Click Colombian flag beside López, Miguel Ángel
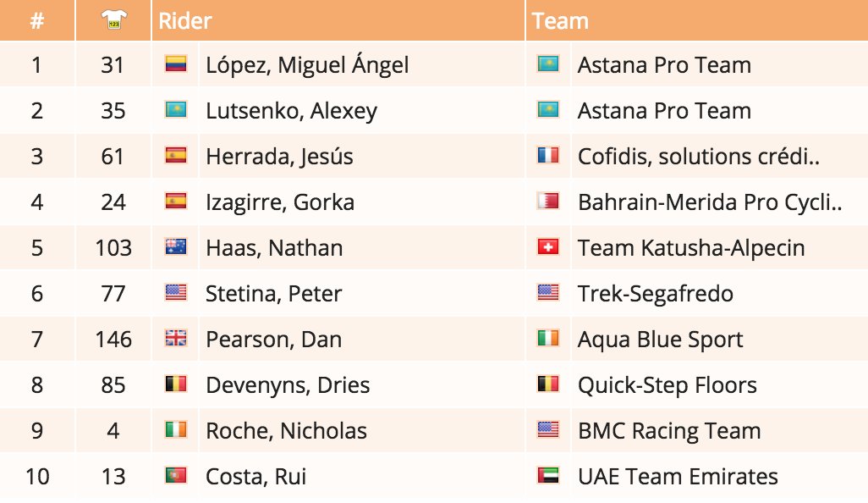The image size is (868, 503). [176, 64]
